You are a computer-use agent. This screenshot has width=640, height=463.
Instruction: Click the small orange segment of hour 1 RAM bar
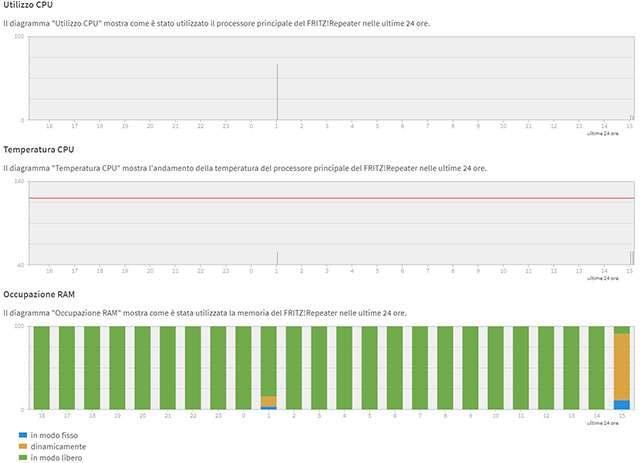point(269,401)
